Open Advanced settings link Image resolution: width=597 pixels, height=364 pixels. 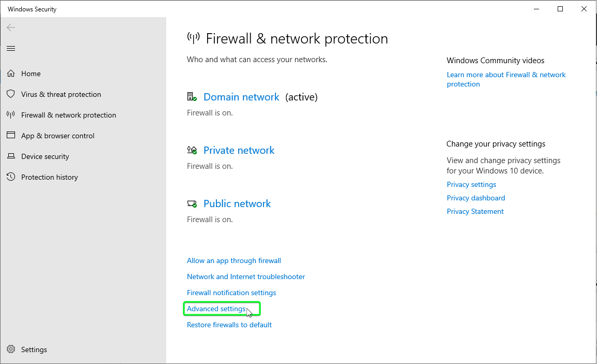tap(216, 309)
